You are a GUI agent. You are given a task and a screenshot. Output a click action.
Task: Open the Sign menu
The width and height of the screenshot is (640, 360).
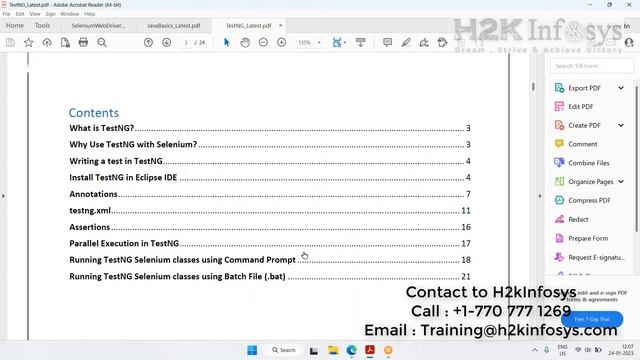[x=50, y=14]
